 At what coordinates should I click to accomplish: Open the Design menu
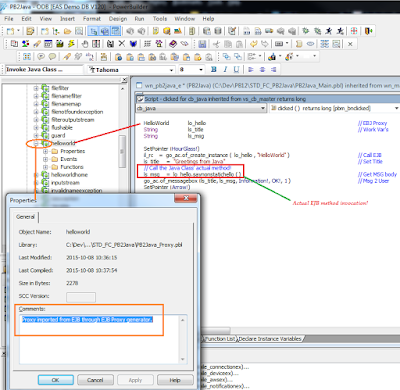pyautogui.click(x=118, y=19)
